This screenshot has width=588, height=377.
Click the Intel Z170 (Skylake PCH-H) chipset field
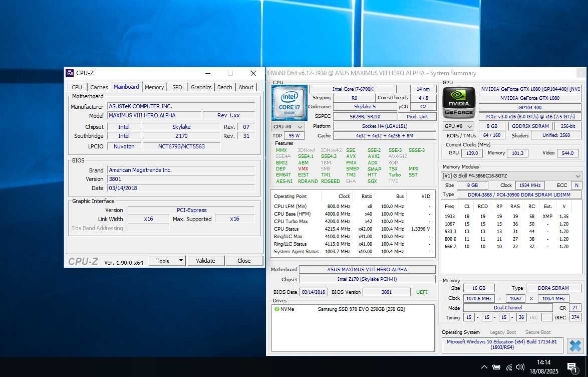coord(367,279)
